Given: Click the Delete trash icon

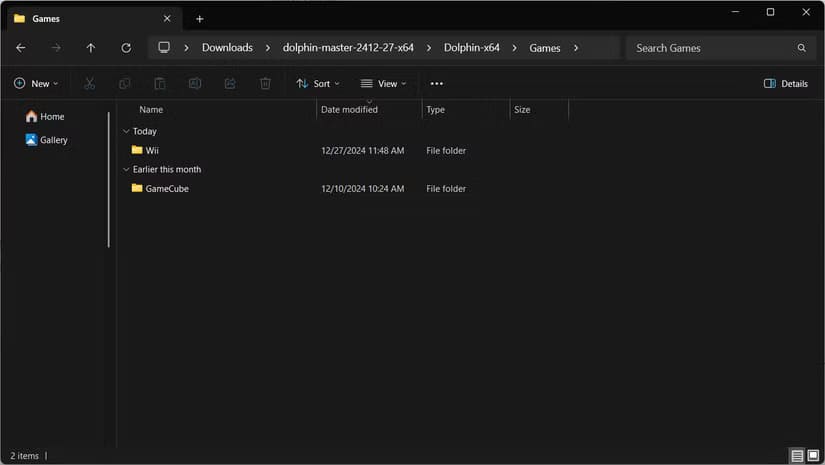Looking at the screenshot, I should pyautogui.click(x=265, y=83).
